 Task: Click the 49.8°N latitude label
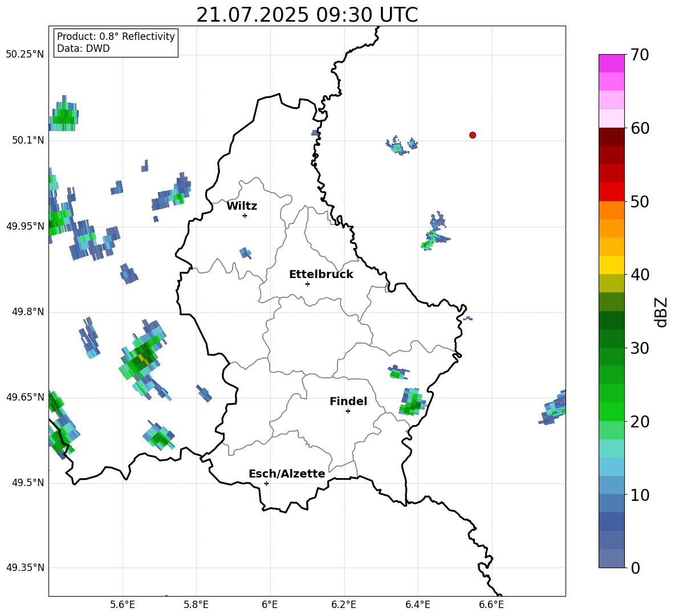28,312
